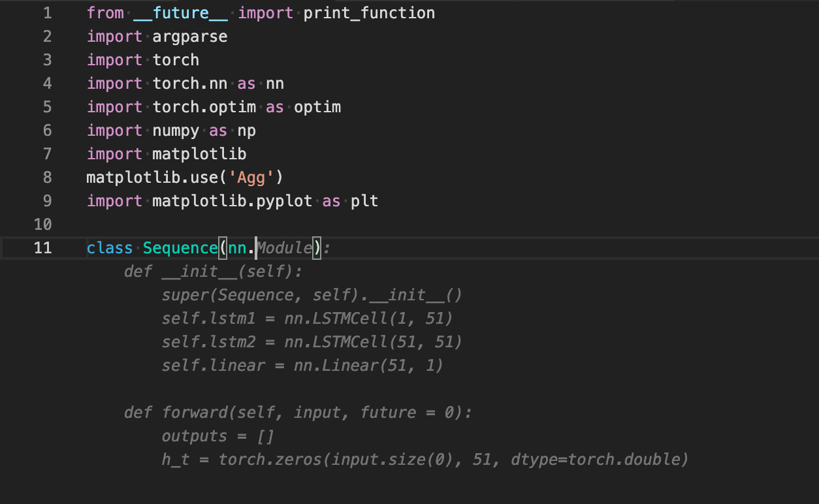Screen dimensions: 819x504
Task: Click the nn alias after 'as' on line 4
Action: click(x=274, y=84)
